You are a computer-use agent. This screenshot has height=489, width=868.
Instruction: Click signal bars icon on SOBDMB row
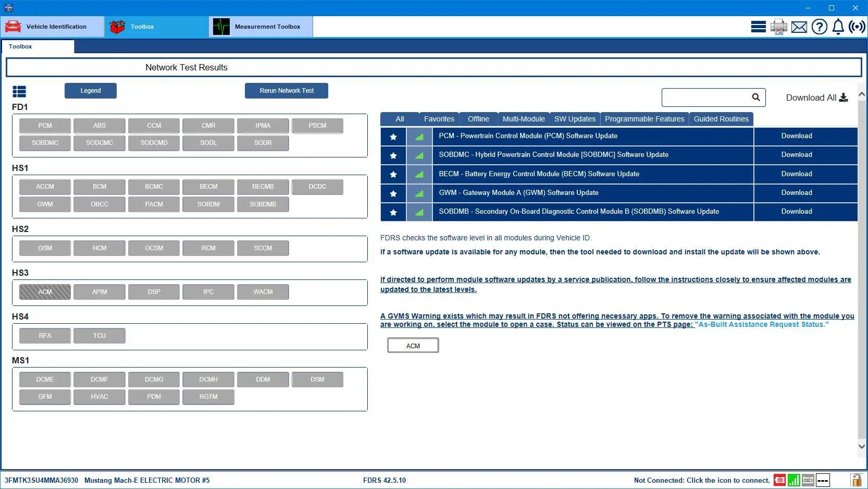[x=419, y=212]
